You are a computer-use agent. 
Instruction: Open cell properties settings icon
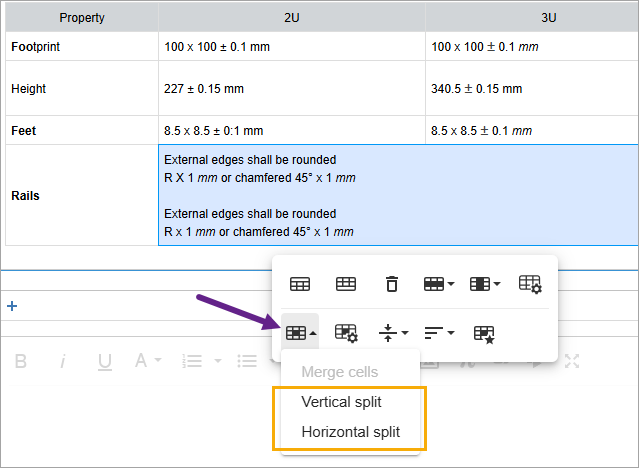346,332
